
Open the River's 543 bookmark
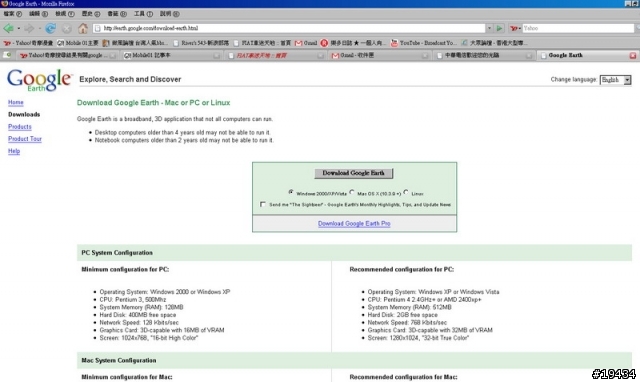click(x=201, y=43)
